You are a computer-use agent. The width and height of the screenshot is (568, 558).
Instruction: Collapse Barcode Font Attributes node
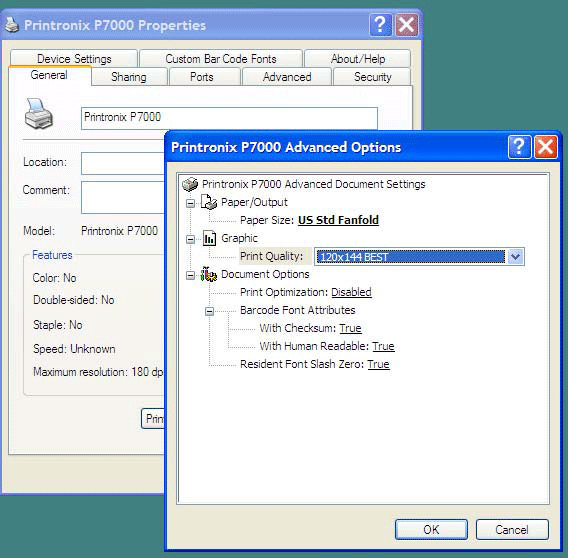click(x=209, y=311)
